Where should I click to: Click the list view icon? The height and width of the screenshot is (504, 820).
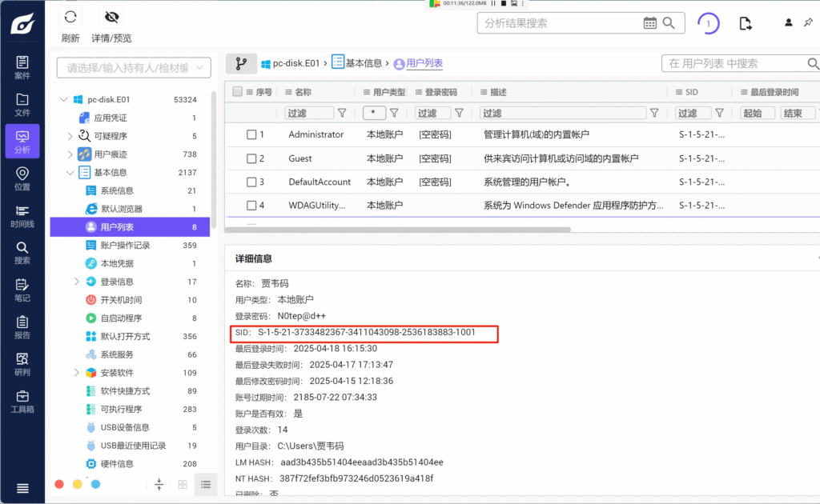point(206,485)
